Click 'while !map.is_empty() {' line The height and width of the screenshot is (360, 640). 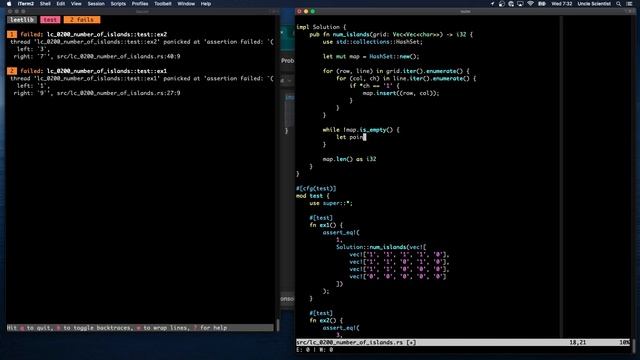361,130
